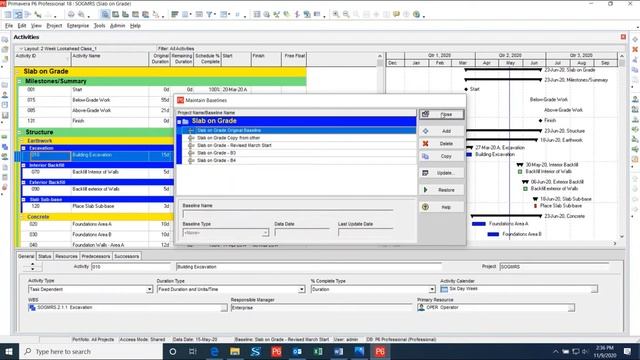640x360 pixels.
Task: Select Slab on Grade - B4 baseline
Action: click(x=296, y=160)
